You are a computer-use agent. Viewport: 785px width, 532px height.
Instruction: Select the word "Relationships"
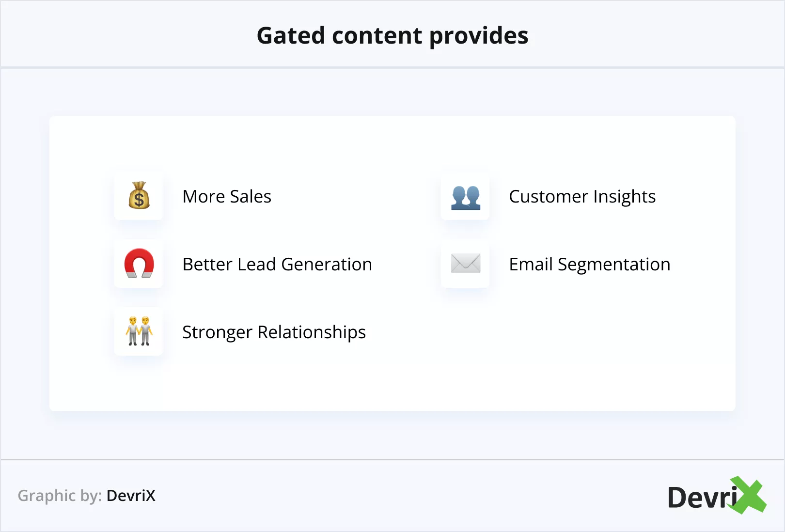pyautogui.click(x=312, y=333)
